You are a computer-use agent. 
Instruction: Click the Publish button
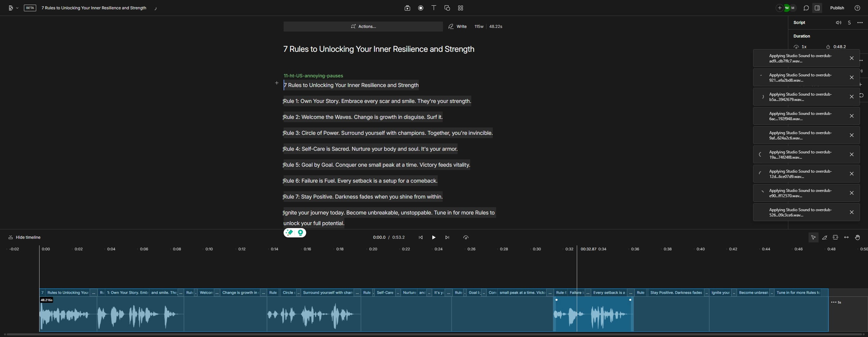point(837,8)
